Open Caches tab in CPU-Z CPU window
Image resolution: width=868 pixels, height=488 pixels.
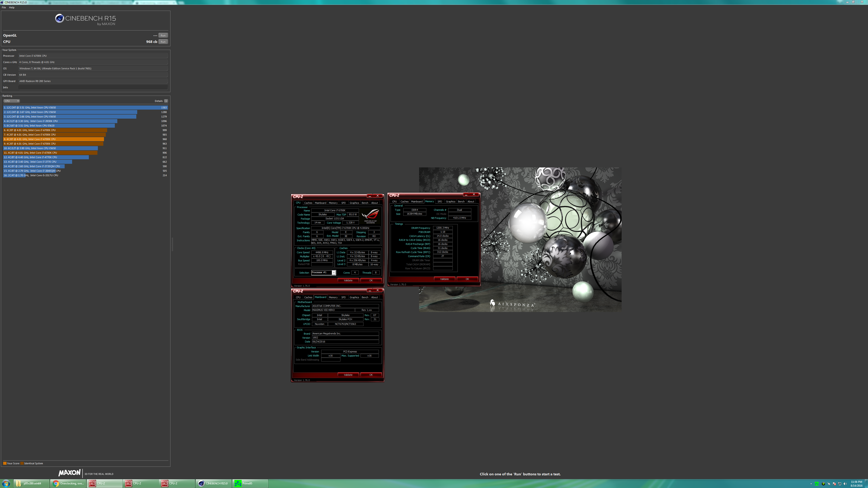tap(308, 203)
